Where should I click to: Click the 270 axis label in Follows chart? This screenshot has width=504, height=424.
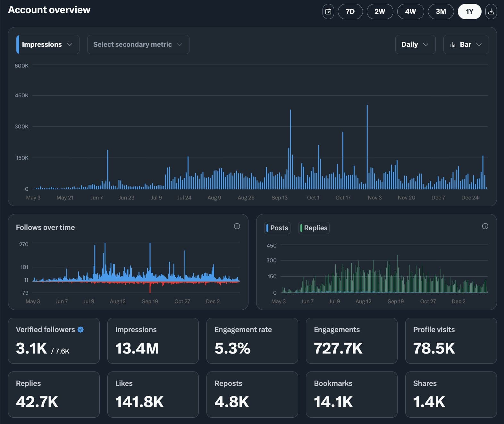tap(24, 244)
